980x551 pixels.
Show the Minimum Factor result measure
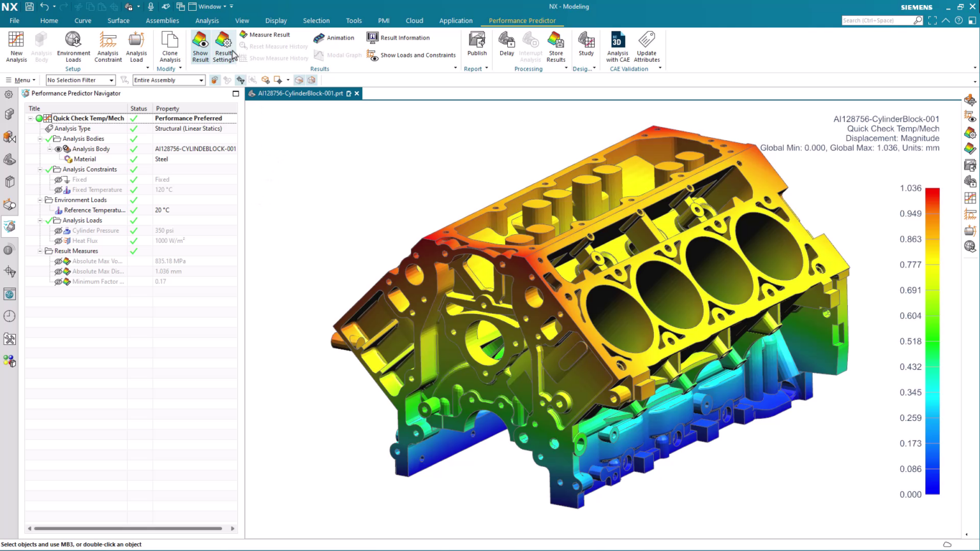point(58,282)
